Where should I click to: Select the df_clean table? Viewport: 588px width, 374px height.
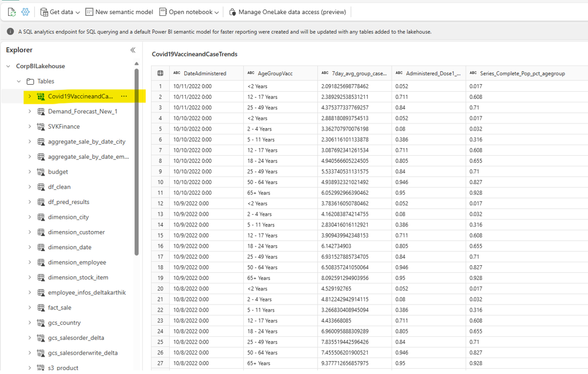59,186
